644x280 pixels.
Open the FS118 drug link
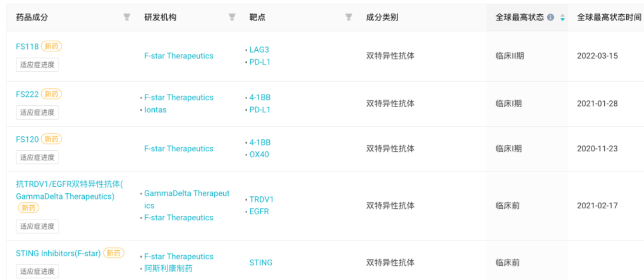[x=27, y=46]
